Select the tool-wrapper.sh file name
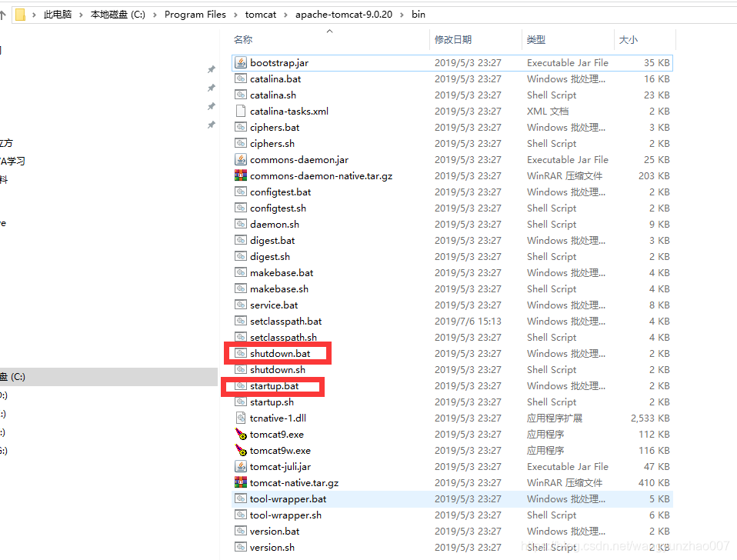737x560 pixels. [285, 515]
